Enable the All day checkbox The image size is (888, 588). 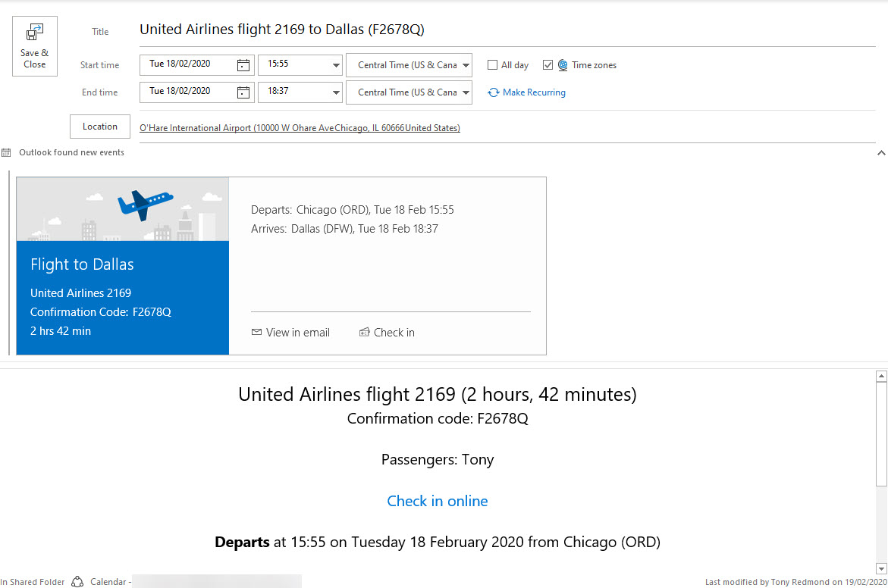point(493,65)
